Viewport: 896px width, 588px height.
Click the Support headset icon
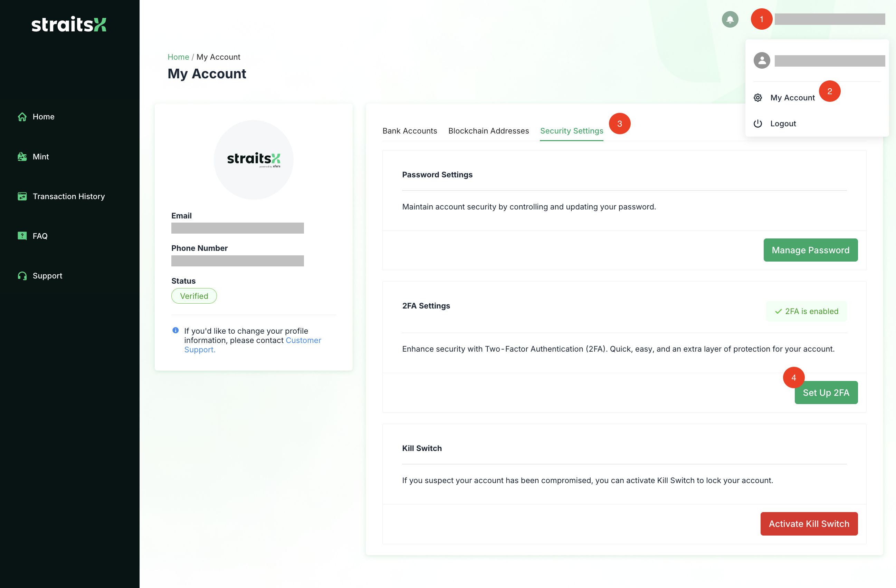click(x=22, y=276)
